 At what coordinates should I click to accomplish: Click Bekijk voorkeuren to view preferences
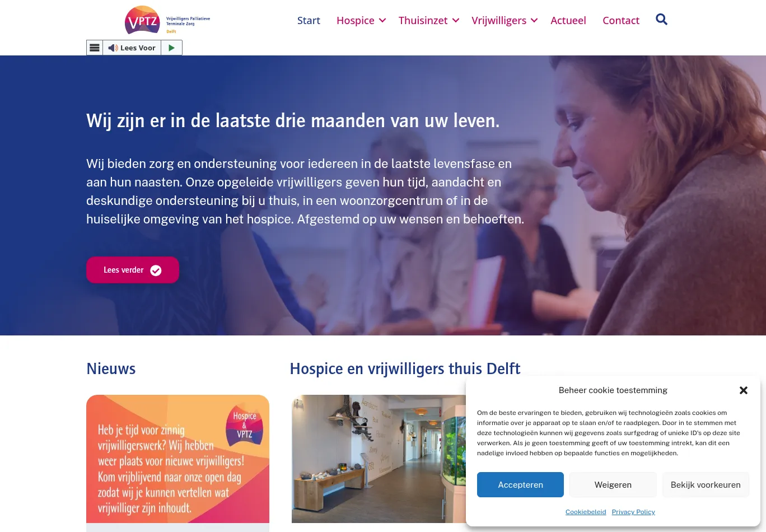tap(706, 485)
